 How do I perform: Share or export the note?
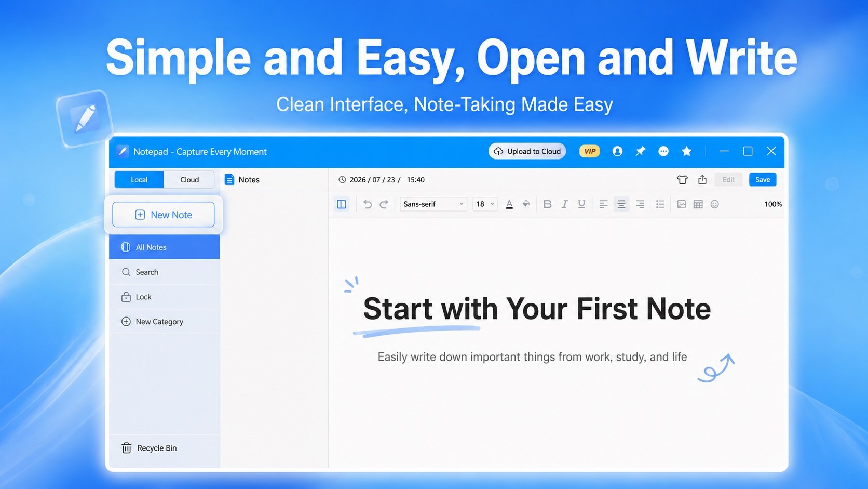(x=702, y=179)
